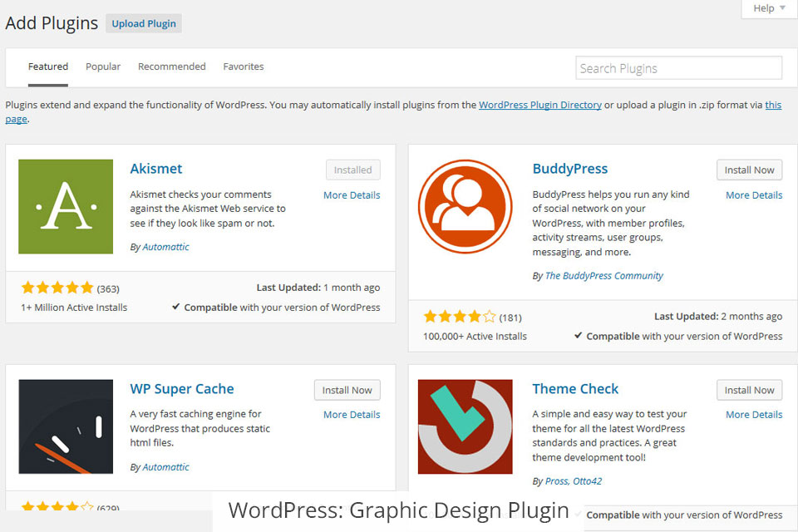The width and height of the screenshot is (798, 532).
Task: Open the Help dropdown
Action: [769, 8]
